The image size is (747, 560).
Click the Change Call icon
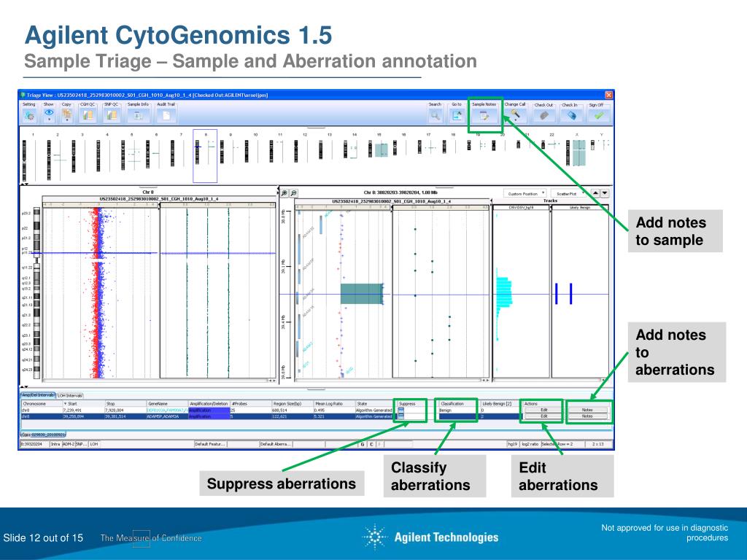coord(515,114)
